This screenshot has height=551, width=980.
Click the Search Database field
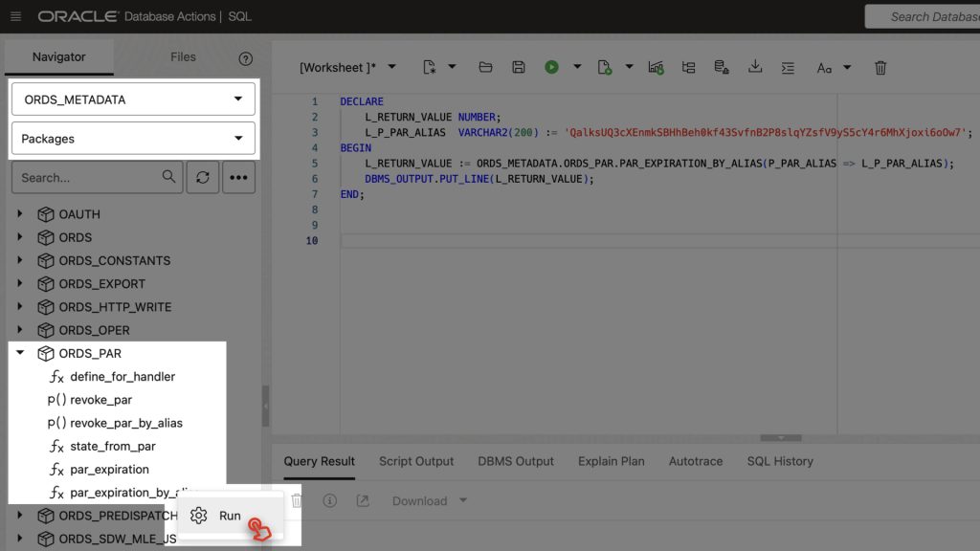click(x=923, y=17)
